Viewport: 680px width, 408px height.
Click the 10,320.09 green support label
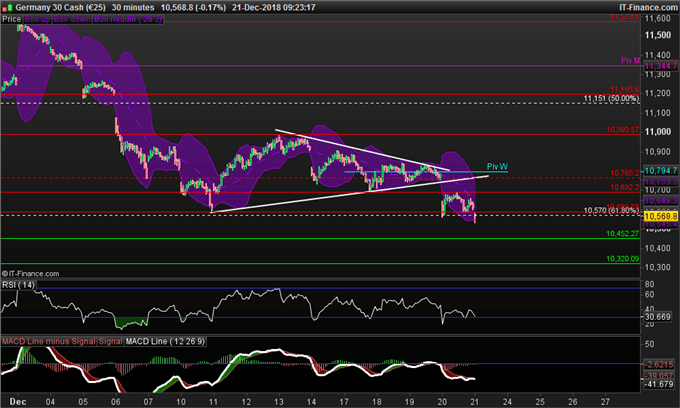click(622, 259)
